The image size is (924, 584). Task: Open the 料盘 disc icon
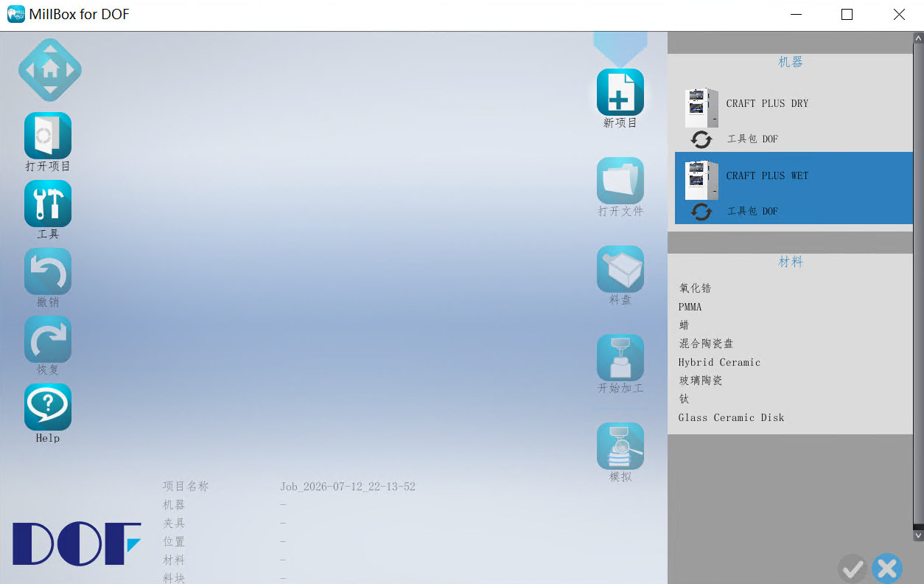620,269
